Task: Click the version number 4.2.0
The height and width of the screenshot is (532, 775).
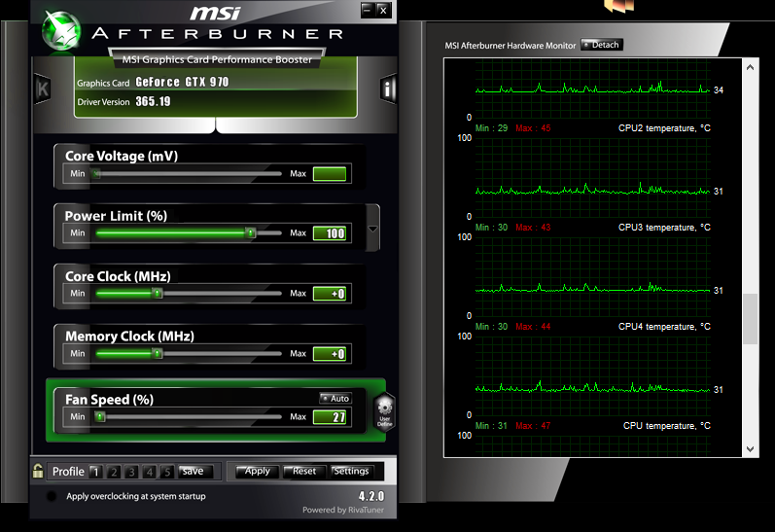Action: 371,496
